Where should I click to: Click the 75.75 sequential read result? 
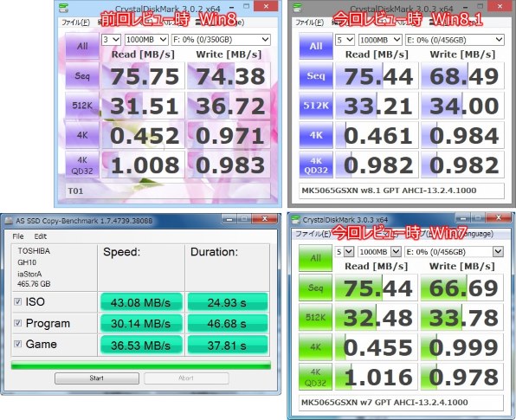(x=144, y=76)
